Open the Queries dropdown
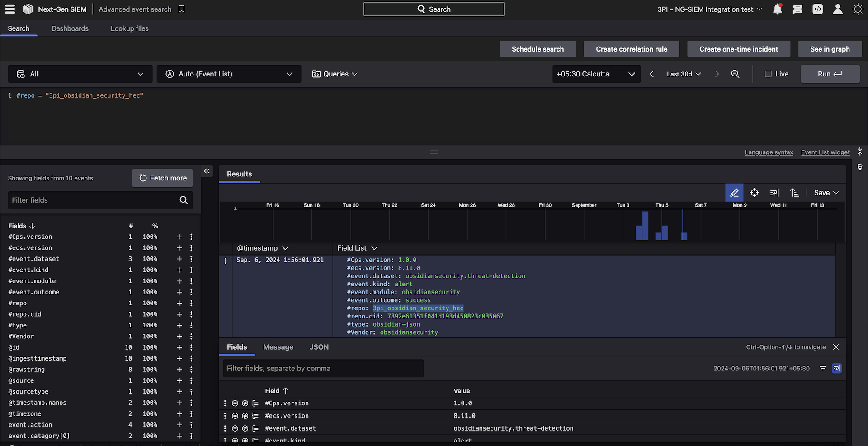 (335, 74)
